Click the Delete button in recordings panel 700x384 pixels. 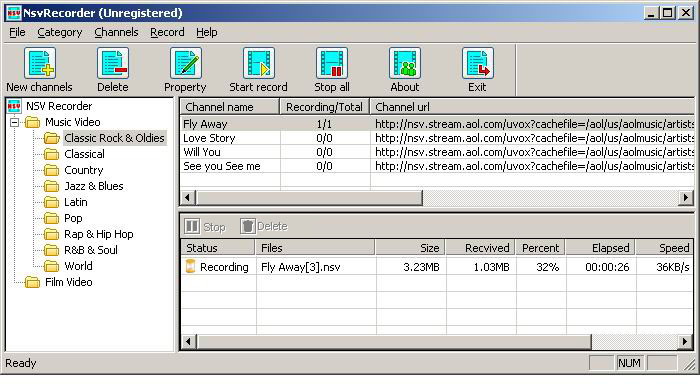[264, 226]
